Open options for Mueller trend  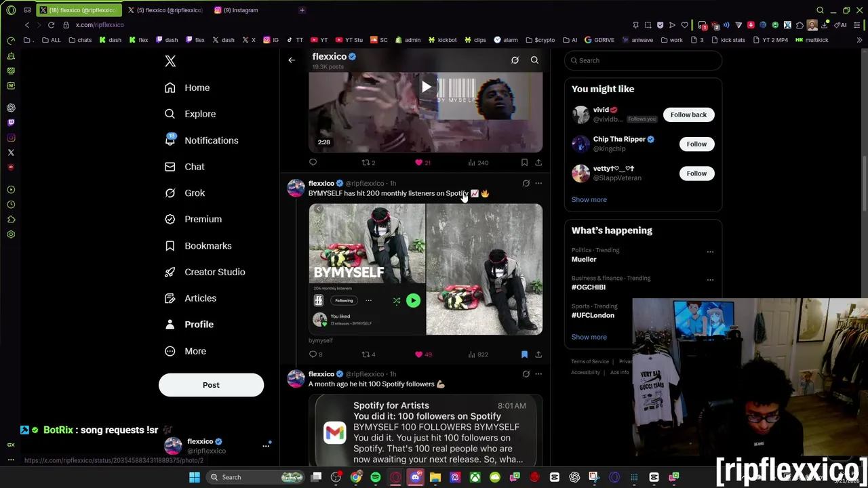[710, 251]
